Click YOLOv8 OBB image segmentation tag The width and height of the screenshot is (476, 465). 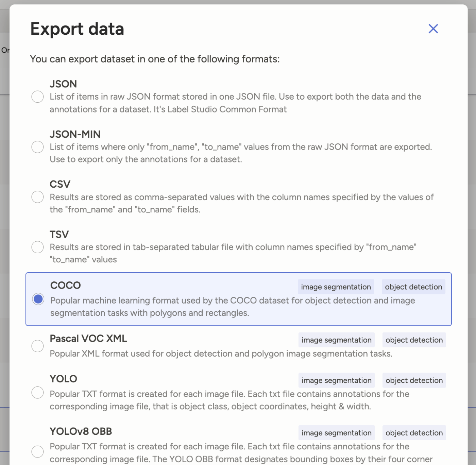point(337,433)
